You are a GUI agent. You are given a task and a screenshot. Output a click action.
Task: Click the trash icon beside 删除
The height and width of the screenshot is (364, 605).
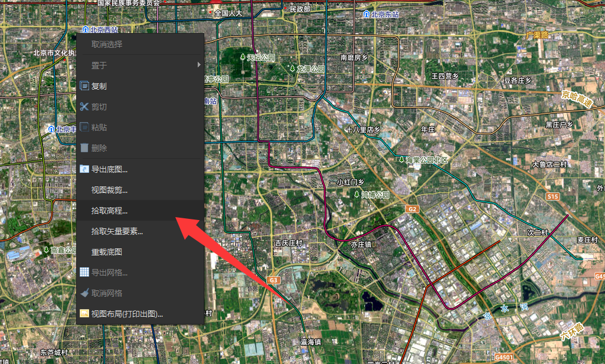click(x=84, y=148)
